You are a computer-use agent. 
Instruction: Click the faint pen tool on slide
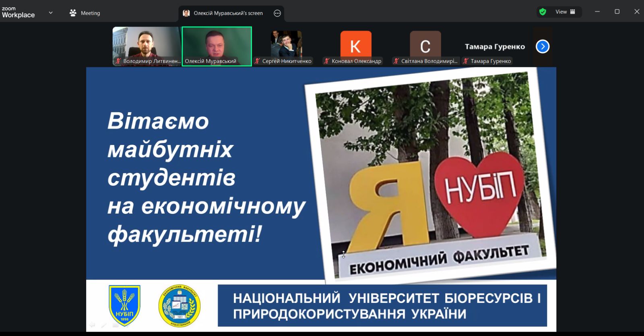pos(104,325)
